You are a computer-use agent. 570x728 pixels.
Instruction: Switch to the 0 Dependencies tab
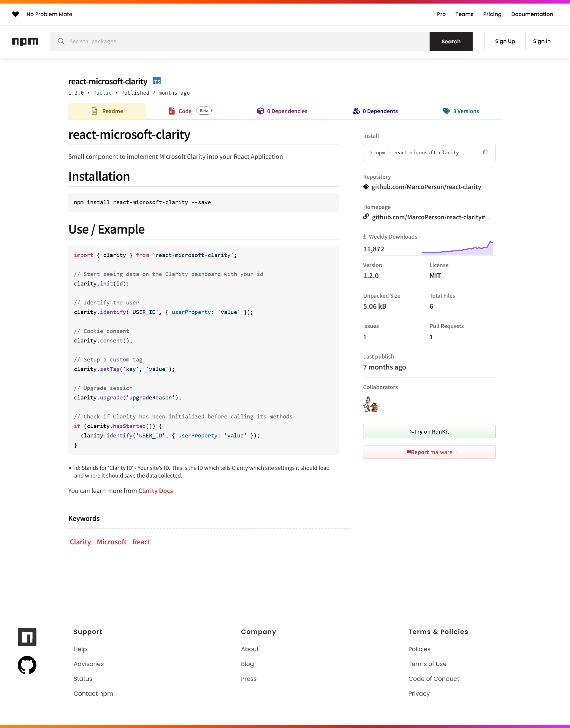(x=282, y=111)
